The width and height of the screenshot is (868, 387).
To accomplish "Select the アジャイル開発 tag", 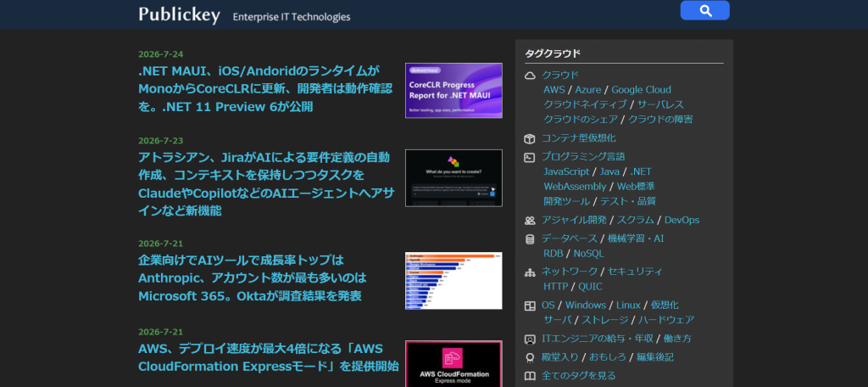I will (x=574, y=220).
